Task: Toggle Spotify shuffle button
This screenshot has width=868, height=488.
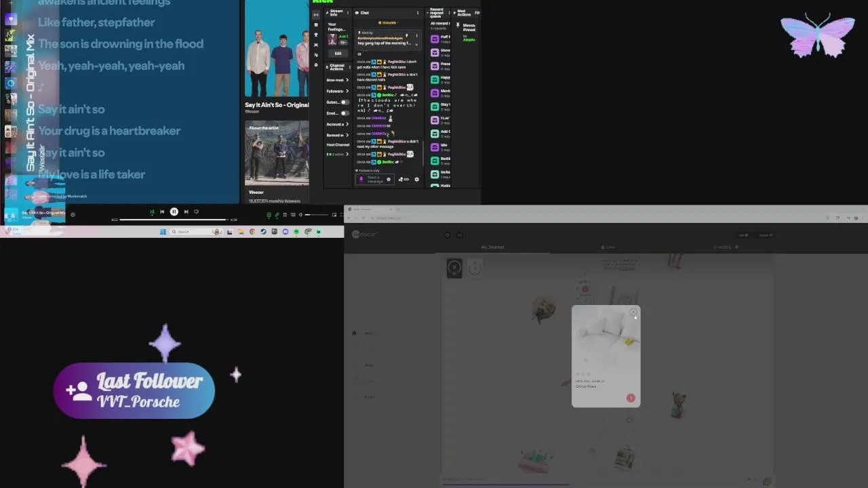Action: click(152, 211)
